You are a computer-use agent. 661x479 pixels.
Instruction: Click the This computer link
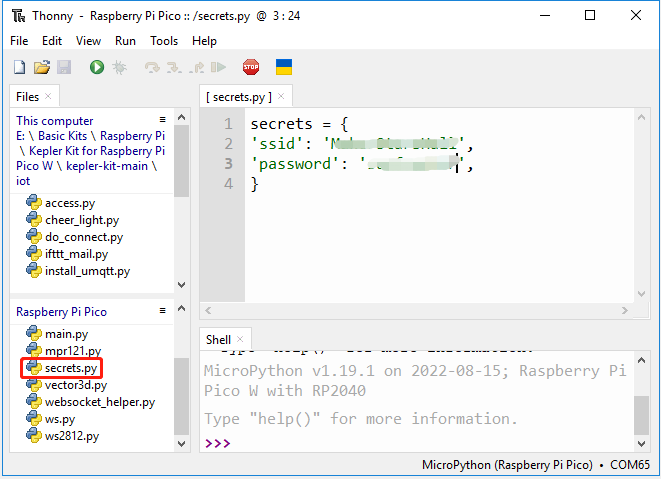55,121
